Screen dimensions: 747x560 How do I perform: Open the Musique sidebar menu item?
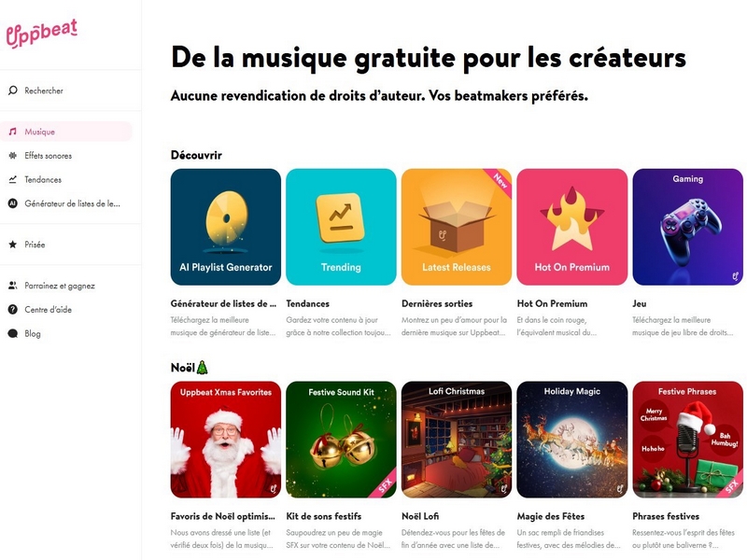point(66,132)
